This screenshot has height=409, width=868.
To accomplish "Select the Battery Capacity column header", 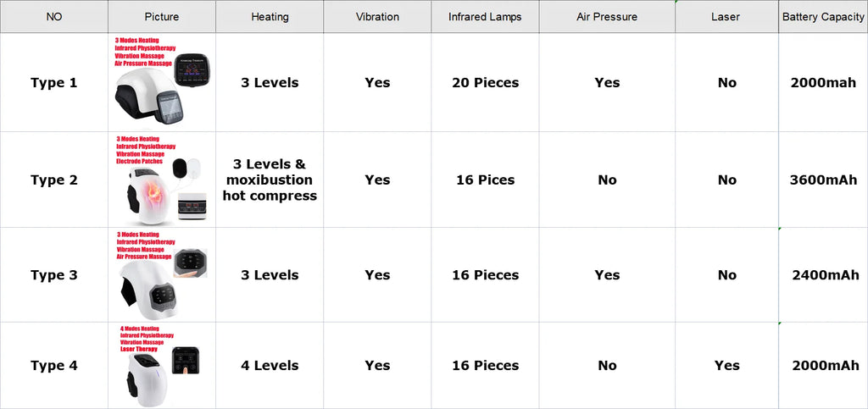I will point(823,17).
